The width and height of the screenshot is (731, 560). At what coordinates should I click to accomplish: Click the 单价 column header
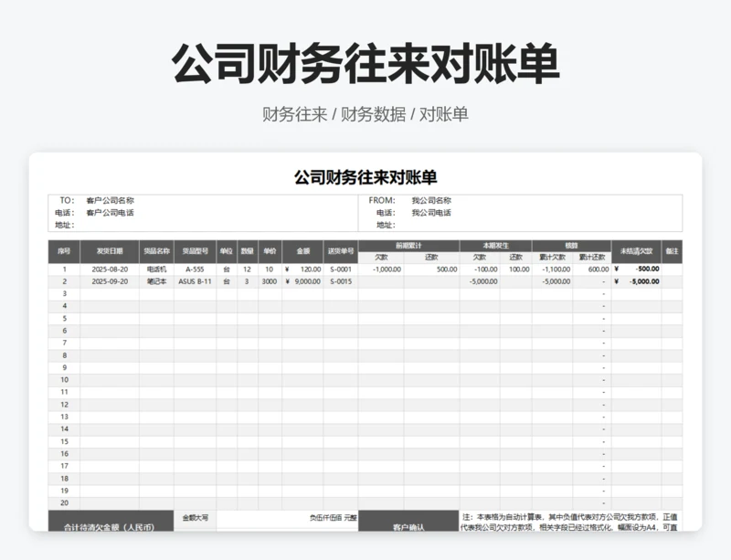pos(270,251)
